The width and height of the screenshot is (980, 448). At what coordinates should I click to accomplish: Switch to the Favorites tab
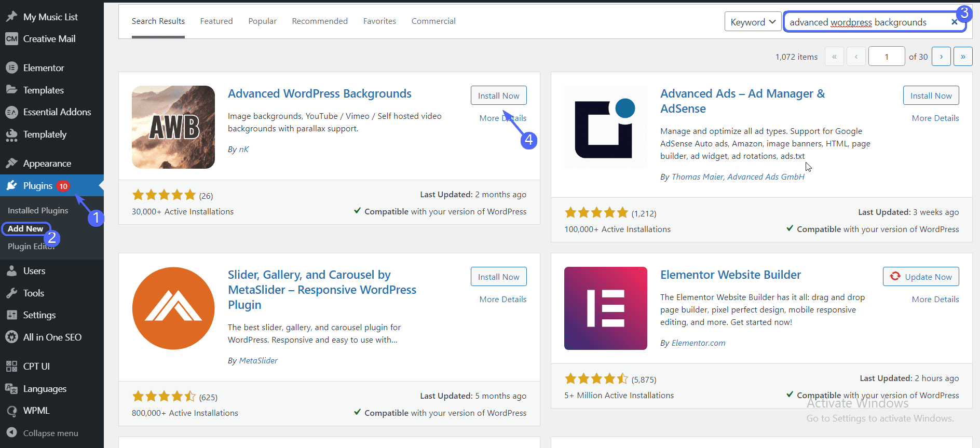pos(379,21)
